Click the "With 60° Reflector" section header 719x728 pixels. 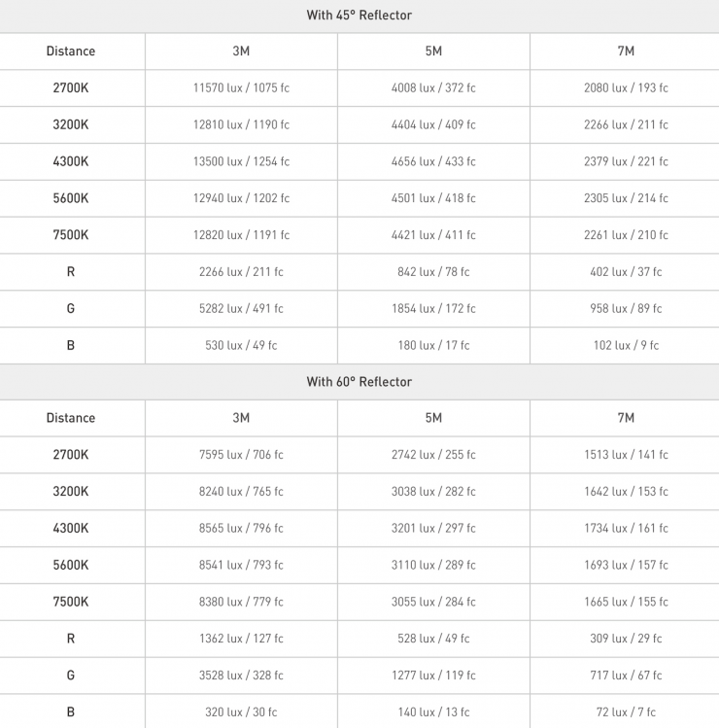(359, 382)
